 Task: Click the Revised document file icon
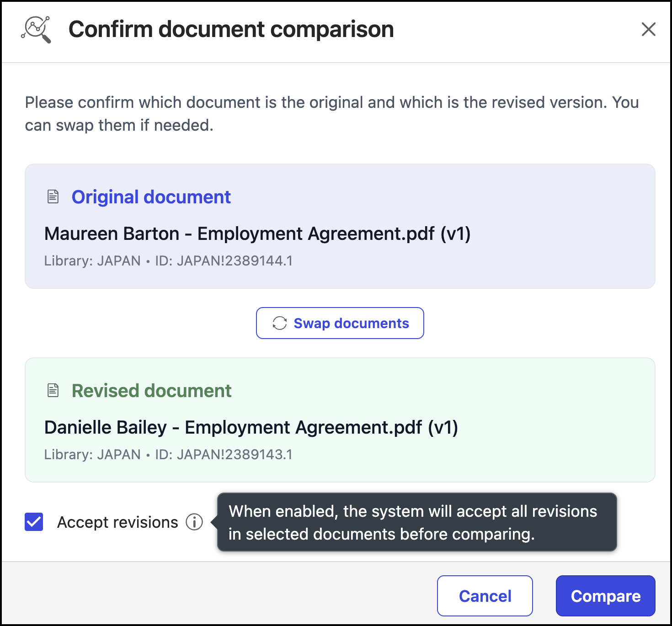point(53,391)
